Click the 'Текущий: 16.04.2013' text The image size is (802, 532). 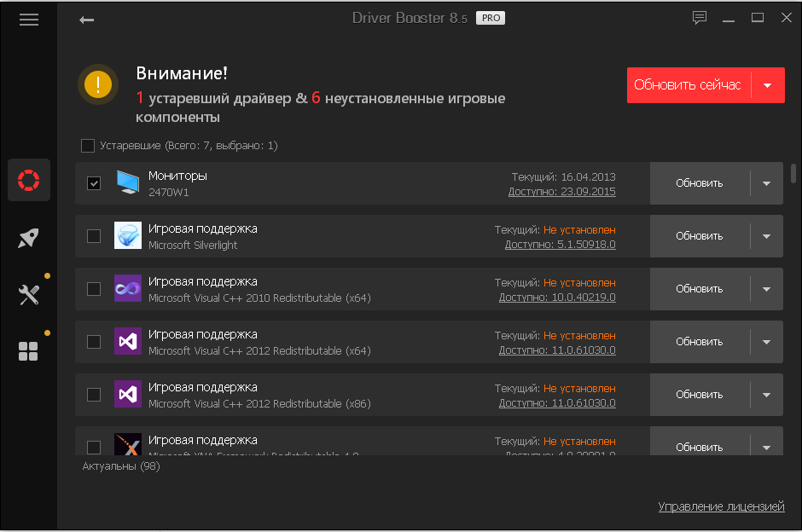(563, 176)
